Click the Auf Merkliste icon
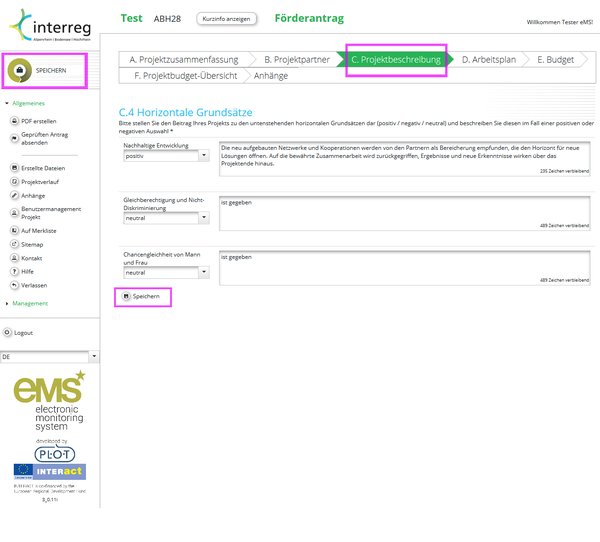Image resolution: width=600 pixels, height=542 pixels. pyautogui.click(x=14, y=230)
